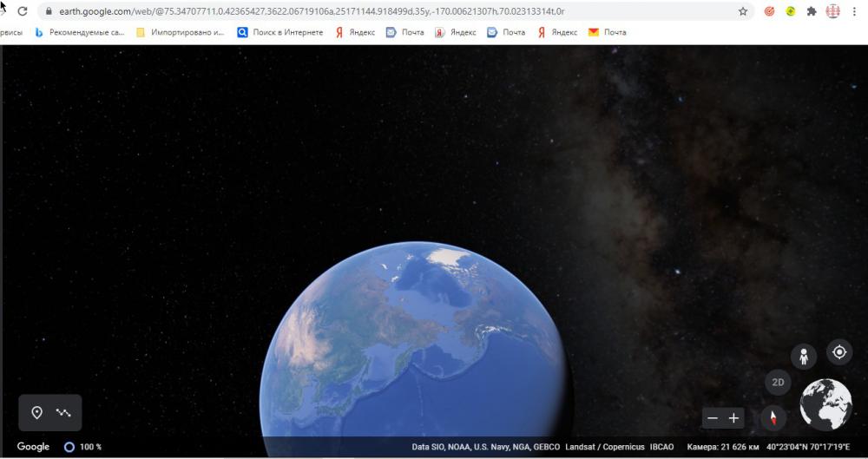Open the Bing 'Рекомендуемые са...' bookmark
The height and width of the screenshot is (459, 868).
[x=80, y=33]
